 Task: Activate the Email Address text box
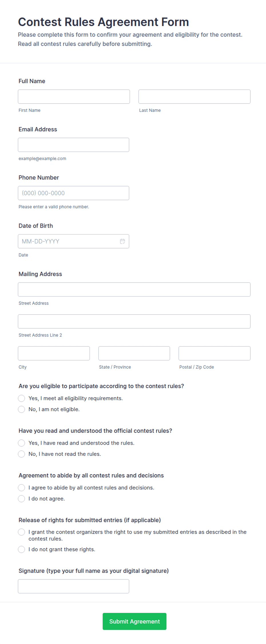coord(74,145)
